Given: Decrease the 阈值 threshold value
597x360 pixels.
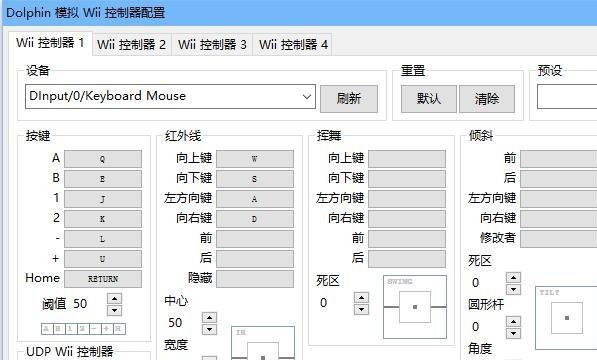Looking at the screenshot, I should (115, 311).
